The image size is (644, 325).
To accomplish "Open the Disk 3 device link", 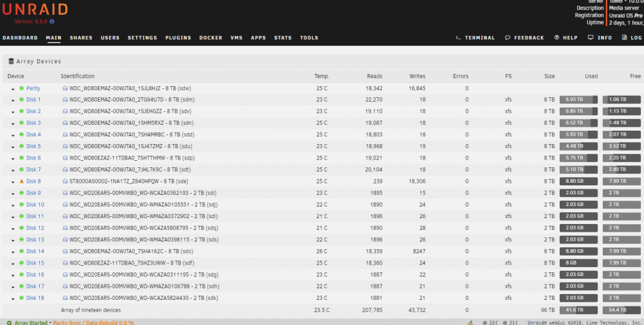I will pyautogui.click(x=33, y=123).
